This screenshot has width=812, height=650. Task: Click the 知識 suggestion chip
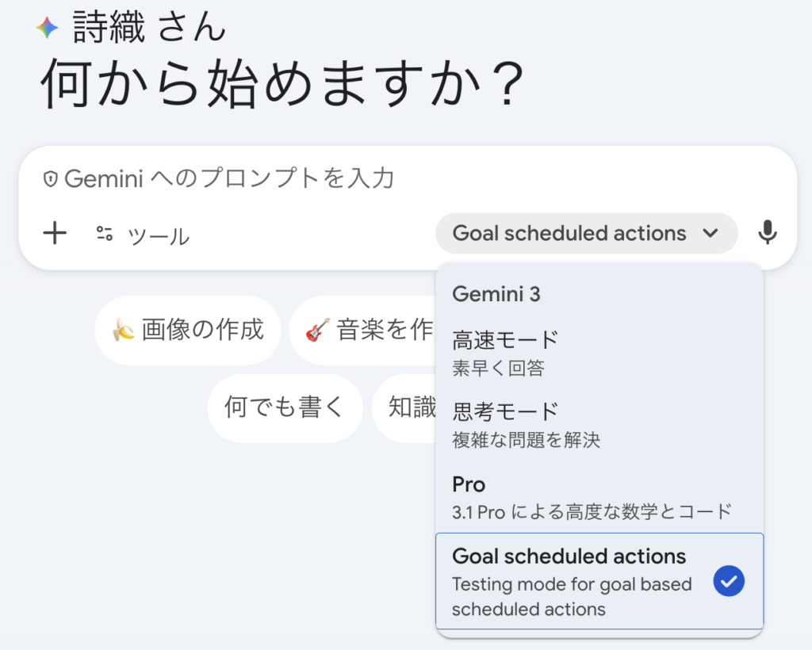click(408, 407)
